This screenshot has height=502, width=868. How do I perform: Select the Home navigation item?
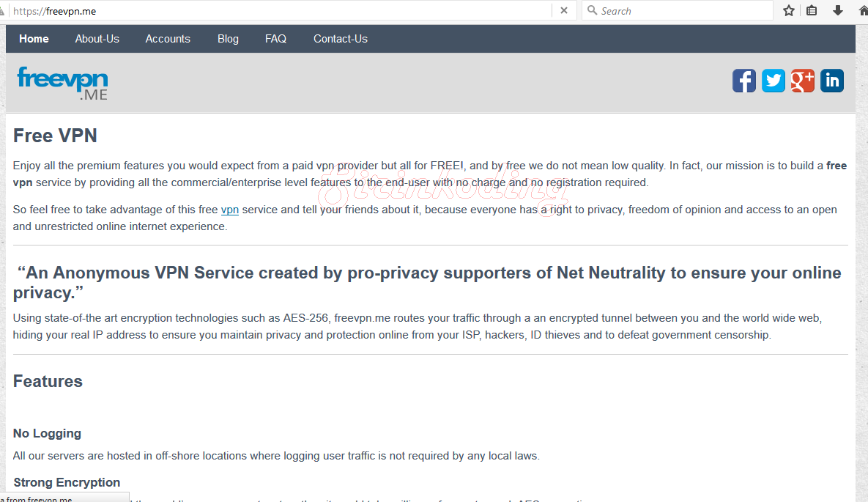point(34,39)
